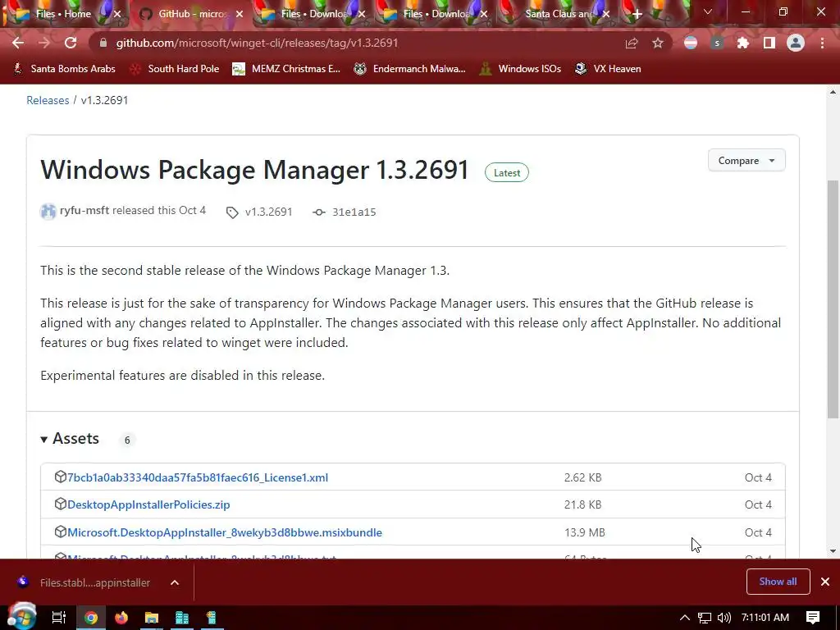Click the grey "s" extension icon
This screenshot has height=630, width=840.
pos(717,43)
